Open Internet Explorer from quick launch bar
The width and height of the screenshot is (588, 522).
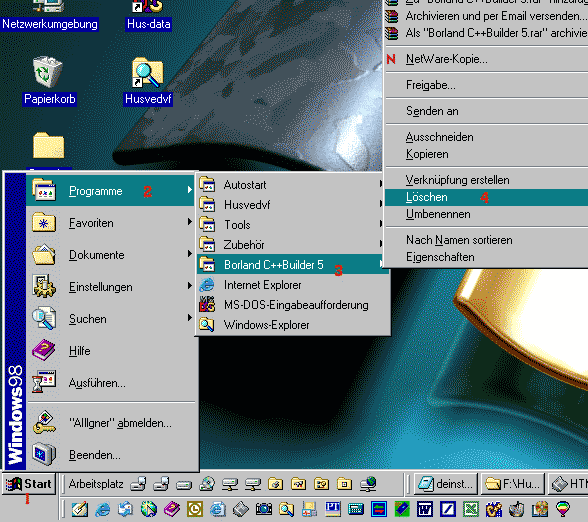(102, 509)
